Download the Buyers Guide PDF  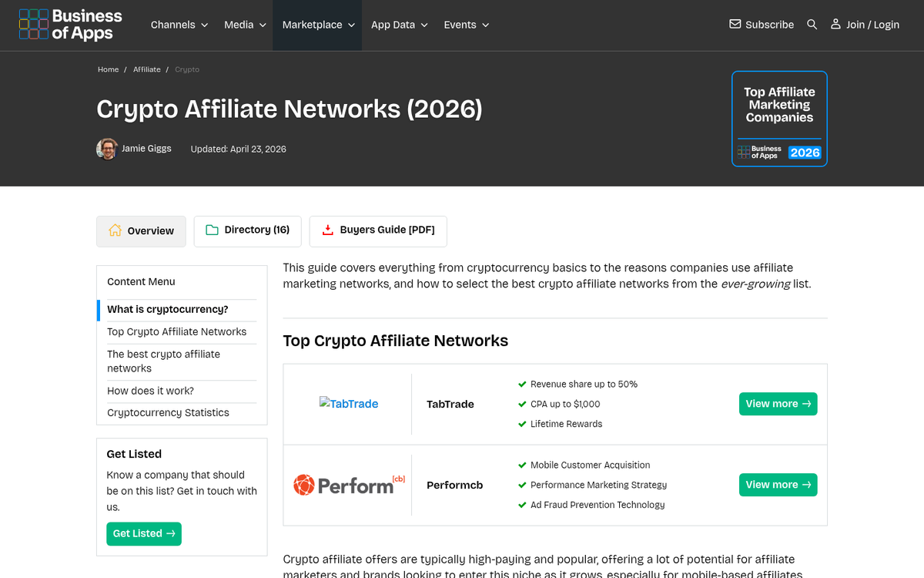tap(377, 230)
